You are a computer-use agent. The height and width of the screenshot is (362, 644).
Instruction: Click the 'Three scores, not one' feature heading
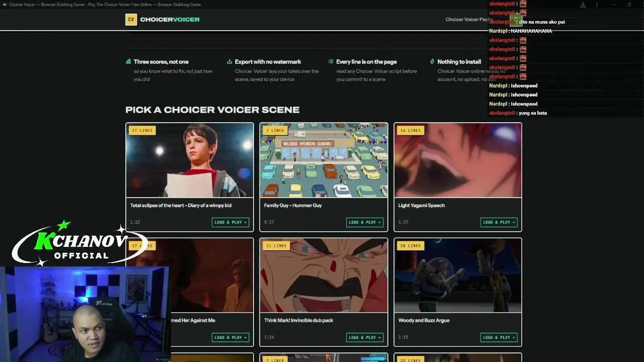161,62
